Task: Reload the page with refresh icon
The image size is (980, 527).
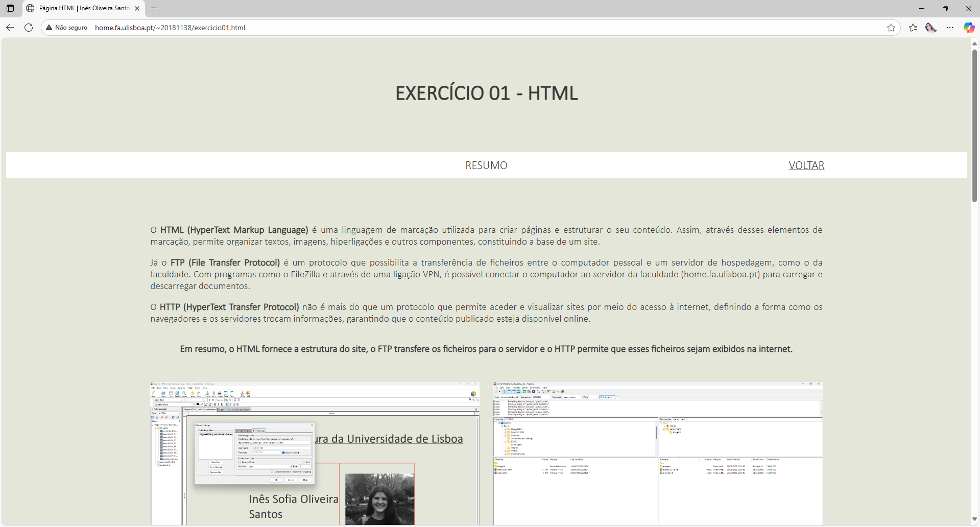Action: (x=29, y=28)
